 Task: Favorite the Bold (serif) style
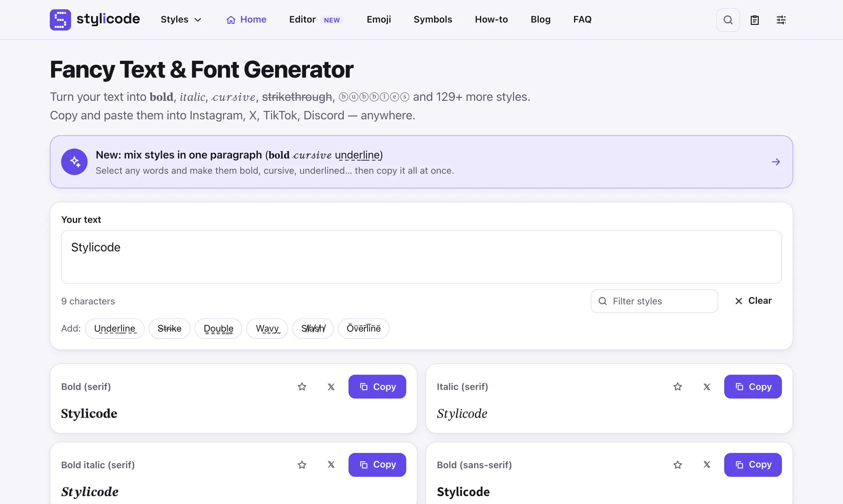click(302, 387)
